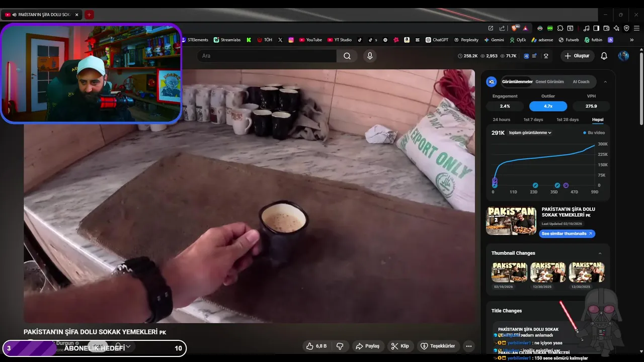The width and height of the screenshot is (644, 362).
Task: Click the trophy icon in the vidIQ header stats
Action: (546, 56)
